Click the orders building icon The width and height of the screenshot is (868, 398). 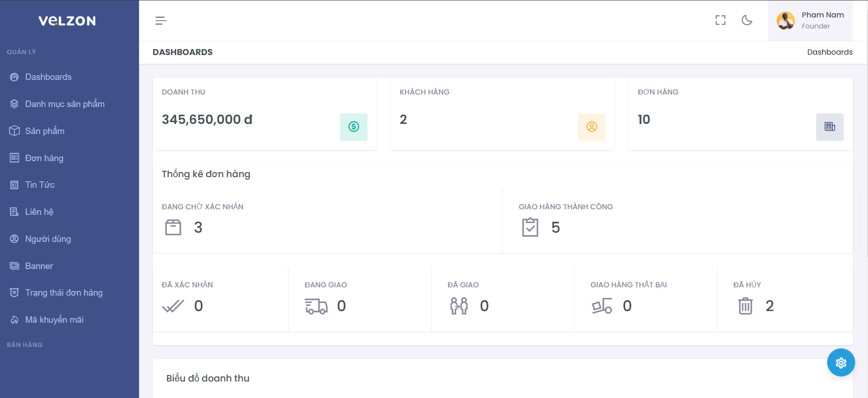(829, 127)
